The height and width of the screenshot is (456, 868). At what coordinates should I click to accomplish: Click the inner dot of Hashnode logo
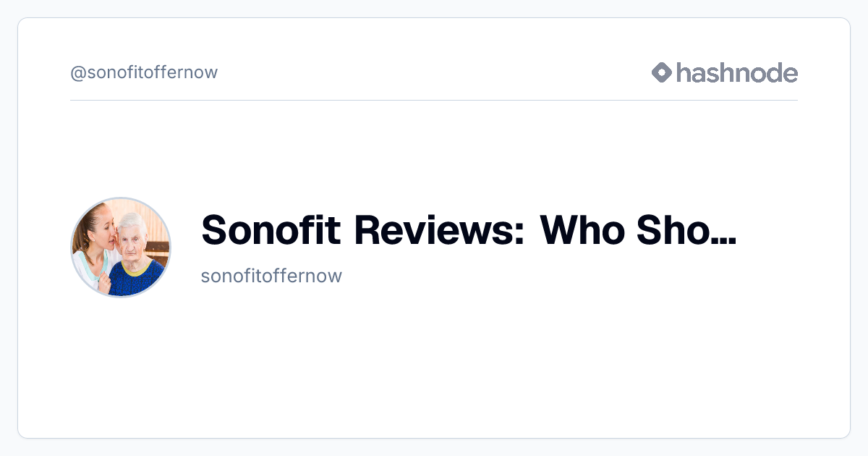pyautogui.click(x=662, y=72)
